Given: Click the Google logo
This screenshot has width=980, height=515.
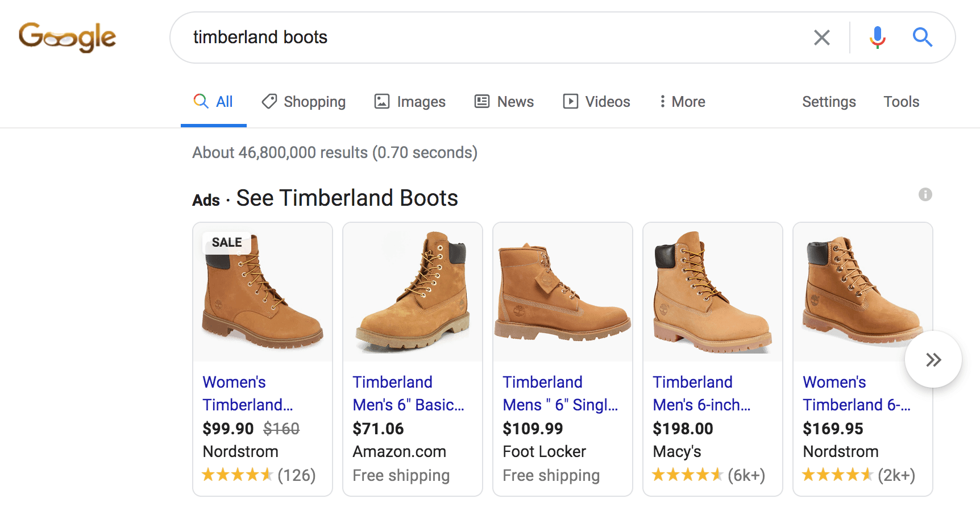Looking at the screenshot, I should (67, 38).
